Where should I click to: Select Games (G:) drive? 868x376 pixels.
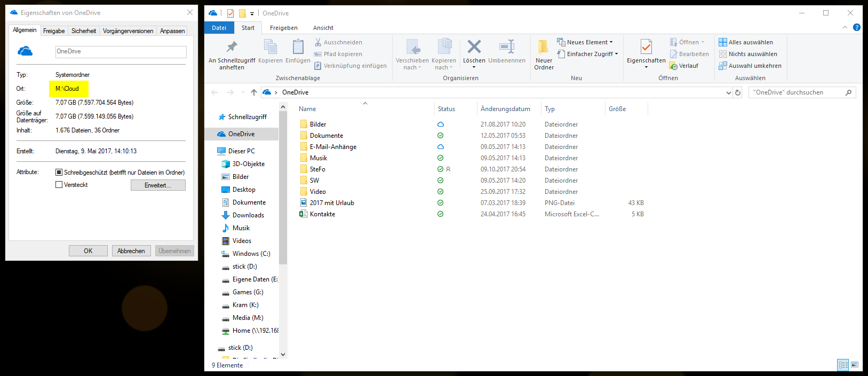(243, 292)
